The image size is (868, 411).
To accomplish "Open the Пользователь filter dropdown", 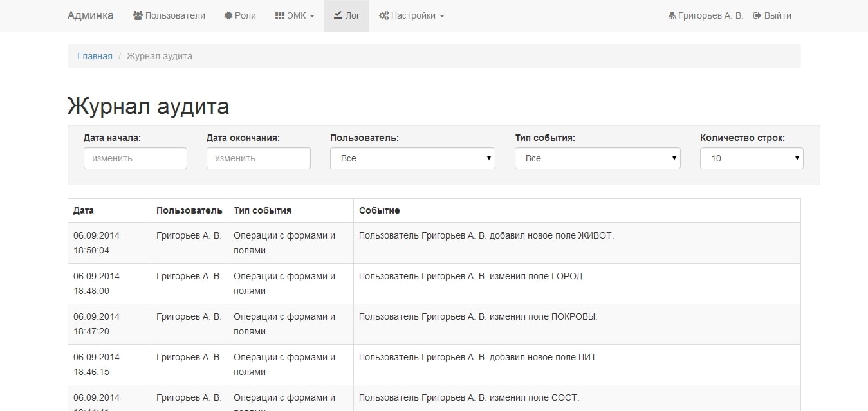I will click(412, 158).
